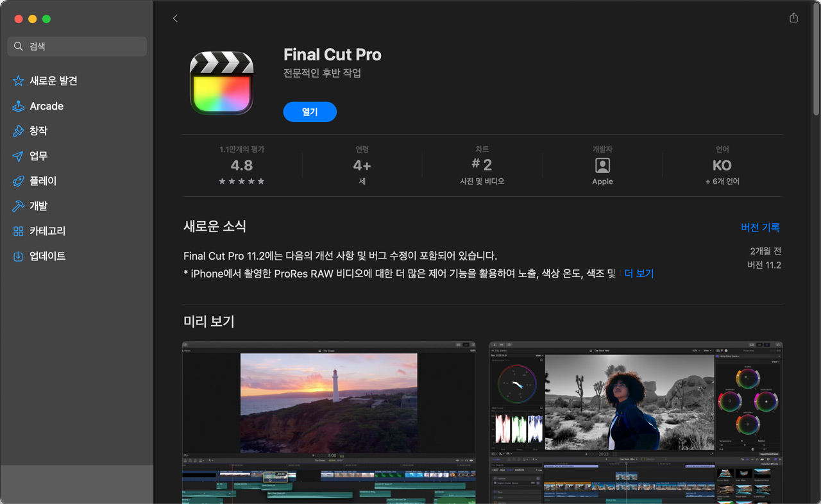The image size is (821, 504).
Task: Click the Apple developer person icon
Action: click(602, 165)
